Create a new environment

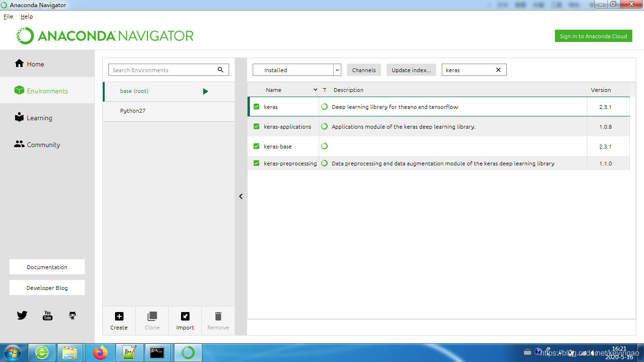click(119, 321)
